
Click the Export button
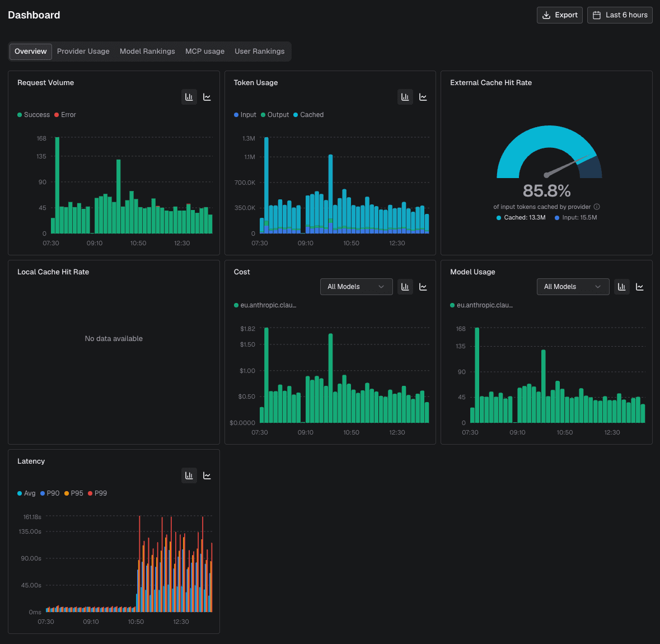[x=559, y=15]
